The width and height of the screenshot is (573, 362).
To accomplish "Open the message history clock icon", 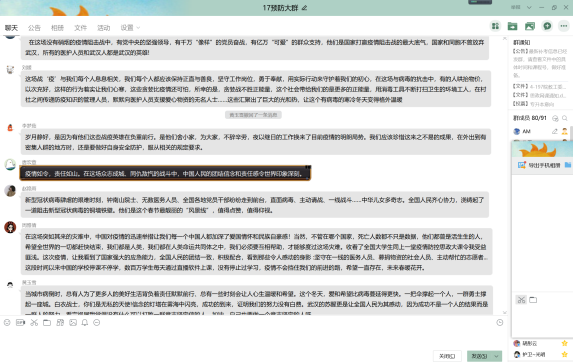I will tap(500, 323).
